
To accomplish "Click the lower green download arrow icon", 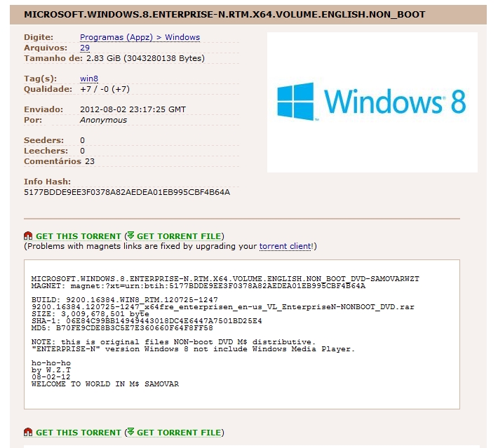I will pyautogui.click(x=130, y=432).
